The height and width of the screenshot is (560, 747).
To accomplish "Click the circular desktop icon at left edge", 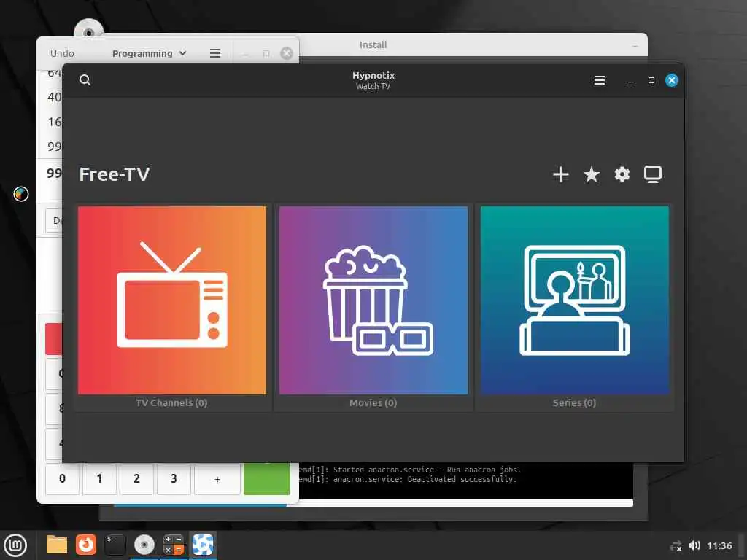I will point(21,194).
